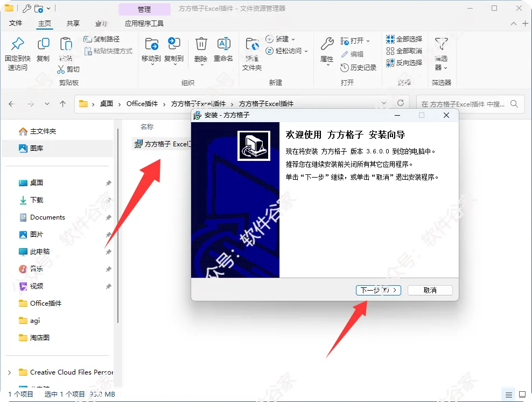Viewport: 532px width, 402px height.
Task: Expand the recent locations chevron
Action: click(x=47, y=104)
